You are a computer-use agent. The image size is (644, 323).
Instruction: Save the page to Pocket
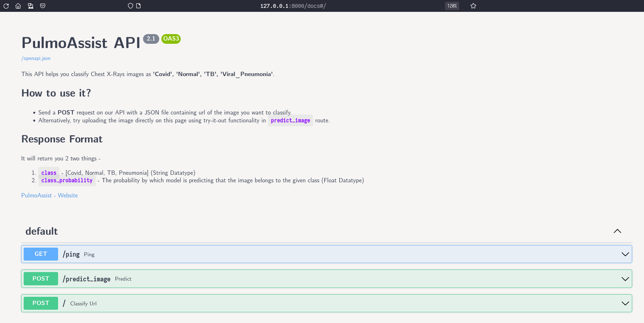point(43,6)
